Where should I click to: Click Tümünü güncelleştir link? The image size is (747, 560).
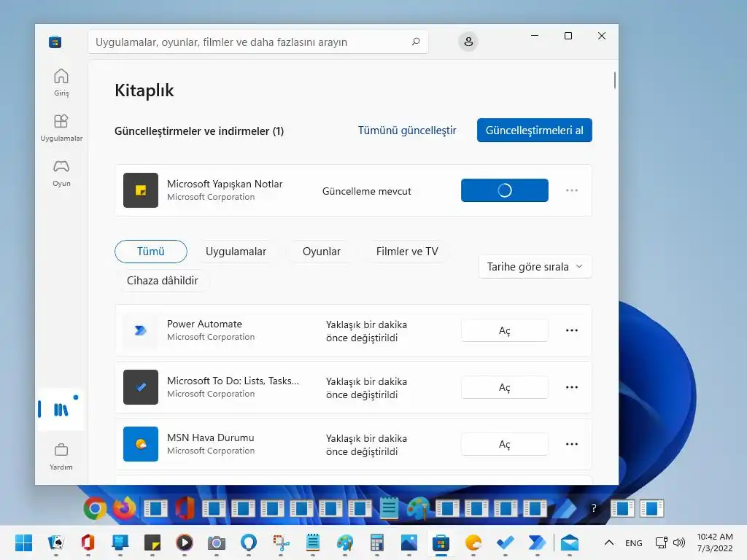pyautogui.click(x=407, y=131)
